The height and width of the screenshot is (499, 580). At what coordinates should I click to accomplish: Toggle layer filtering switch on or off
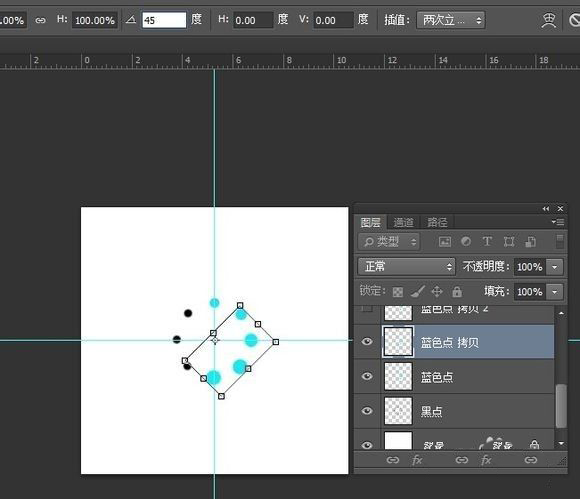click(x=560, y=242)
